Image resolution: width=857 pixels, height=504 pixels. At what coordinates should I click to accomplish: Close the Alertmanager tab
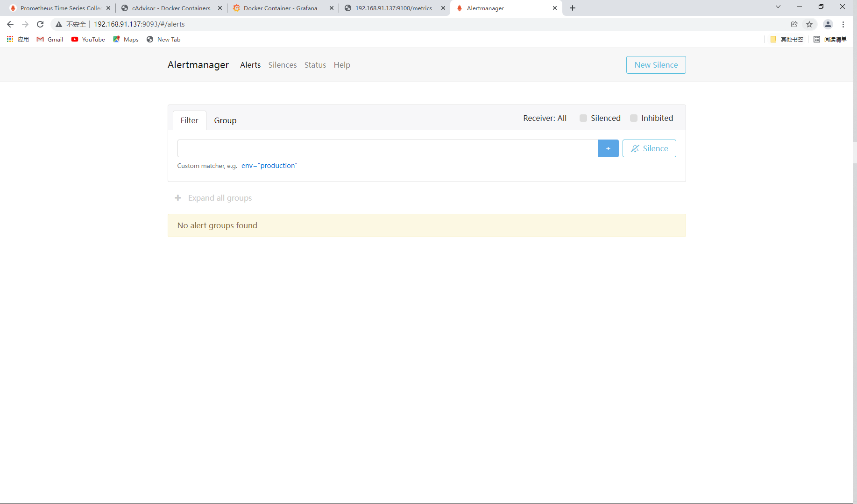coord(555,8)
